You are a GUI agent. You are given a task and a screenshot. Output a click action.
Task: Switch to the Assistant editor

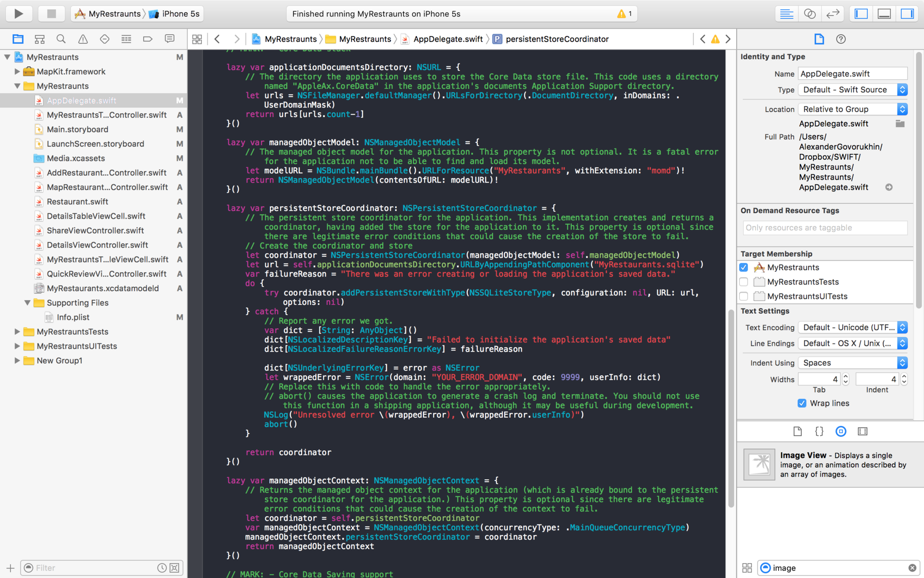[809, 13]
